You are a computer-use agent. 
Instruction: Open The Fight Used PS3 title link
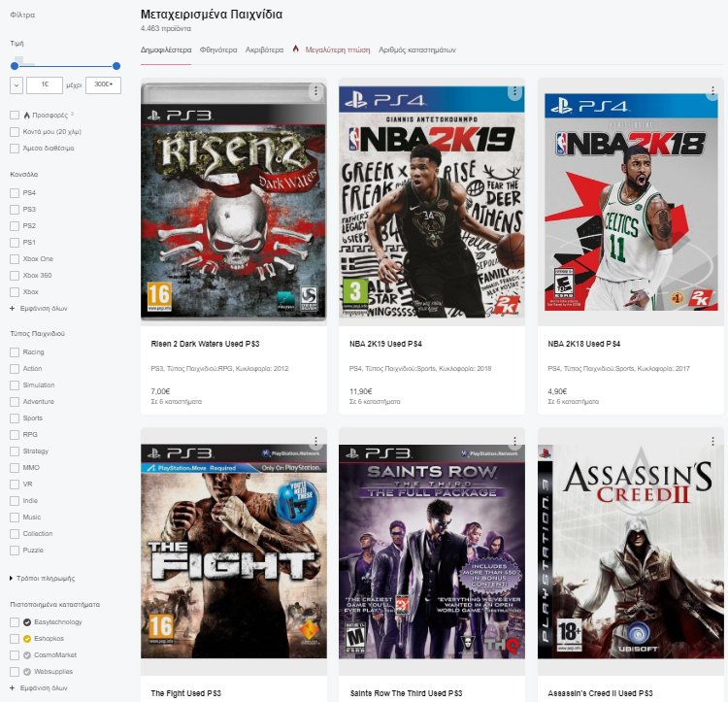pyautogui.click(x=185, y=693)
